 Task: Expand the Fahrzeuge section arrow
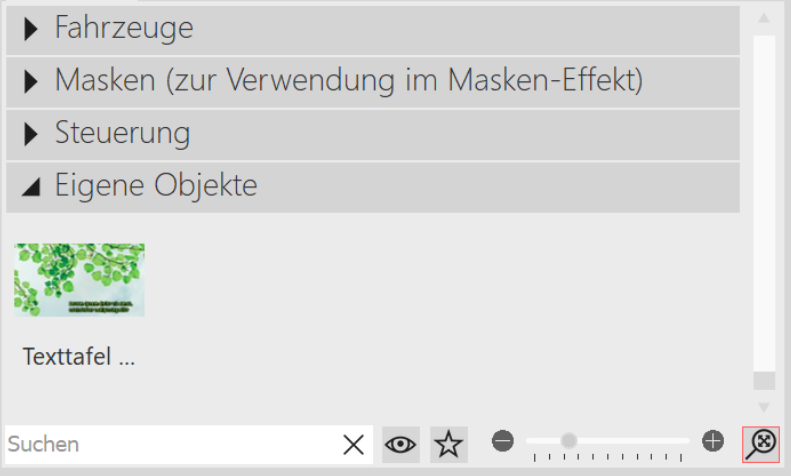pyautogui.click(x=31, y=29)
